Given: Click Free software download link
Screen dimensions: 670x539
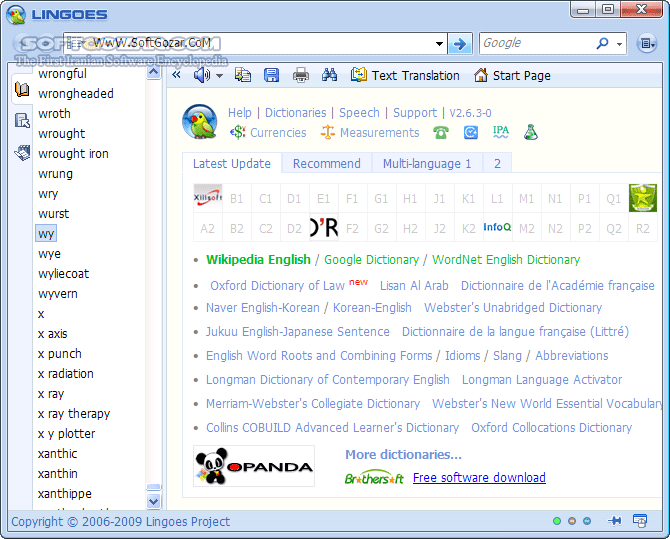Looking at the screenshot, I should (x=479, y=477).
